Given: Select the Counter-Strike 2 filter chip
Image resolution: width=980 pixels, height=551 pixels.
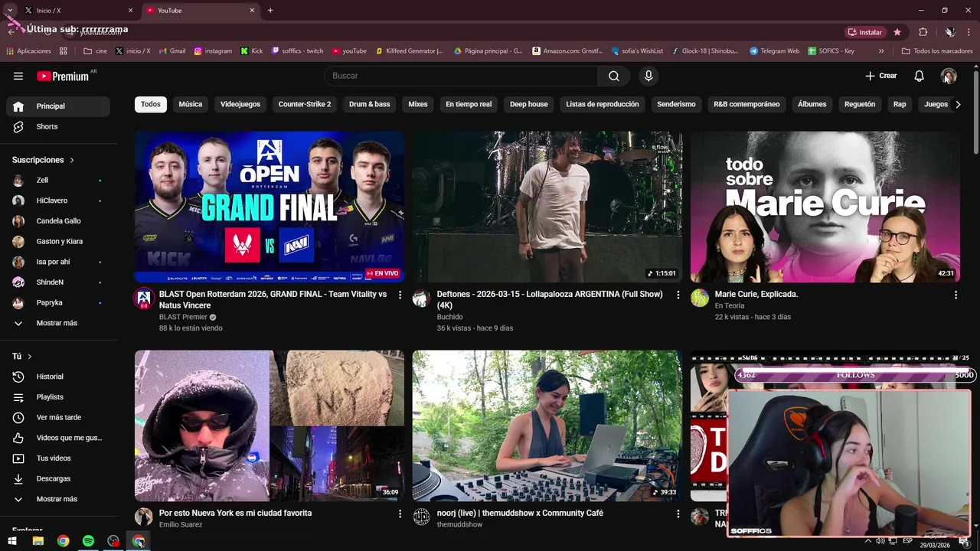Looking at the screenshot, I should click(305, 104).
